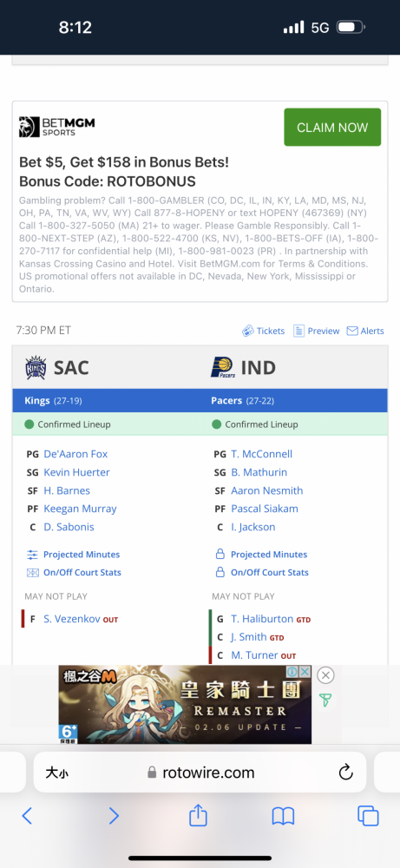Open the Royal Knights Remaster game ad
Screen dimensions: 400x868
click(185, 704)
